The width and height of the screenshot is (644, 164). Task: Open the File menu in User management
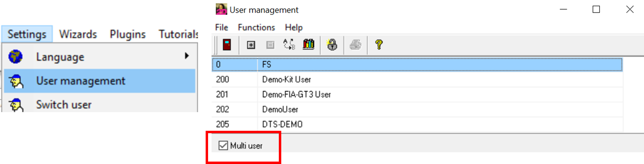(x=222, y=27)
